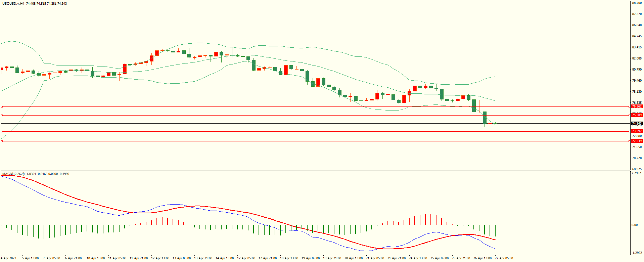Click the 4 Apr 2023 date label
644x262 pixels.
point(8,258)
